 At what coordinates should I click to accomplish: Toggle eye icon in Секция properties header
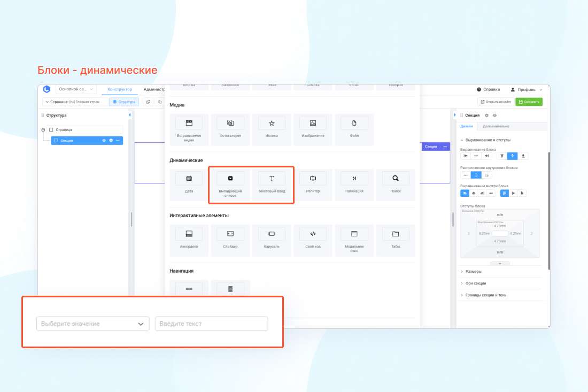click(494, 116)
